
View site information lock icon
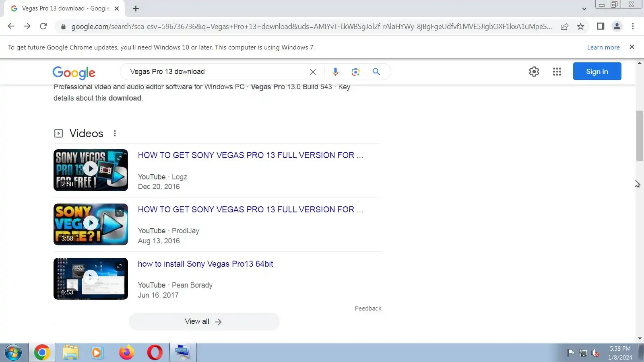point(63,27)
